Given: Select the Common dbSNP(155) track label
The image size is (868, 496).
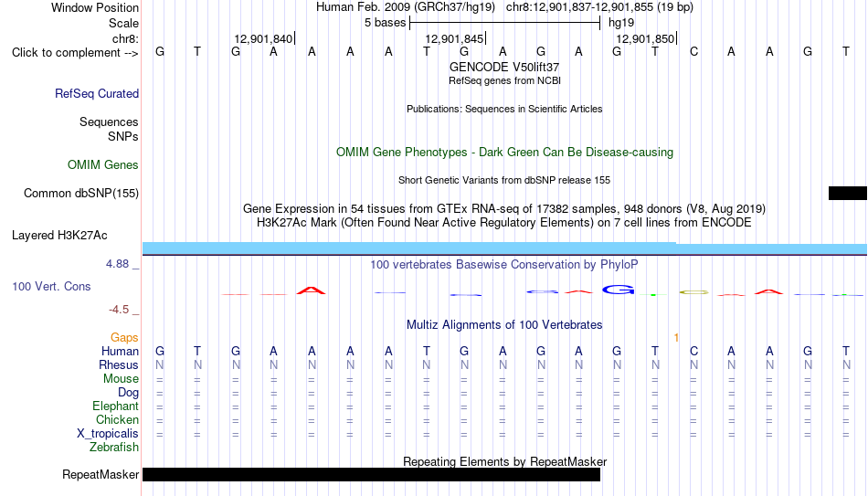Looking at the screenshot, I should click(x=81, y=194).
